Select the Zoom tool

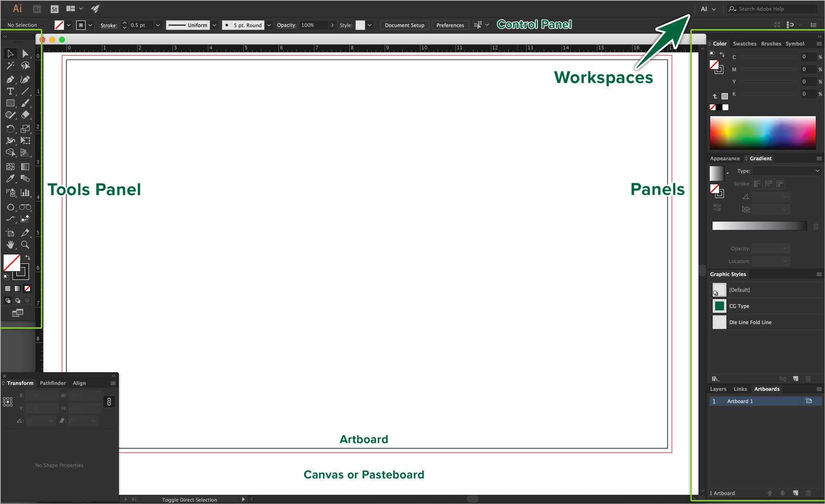24,245
